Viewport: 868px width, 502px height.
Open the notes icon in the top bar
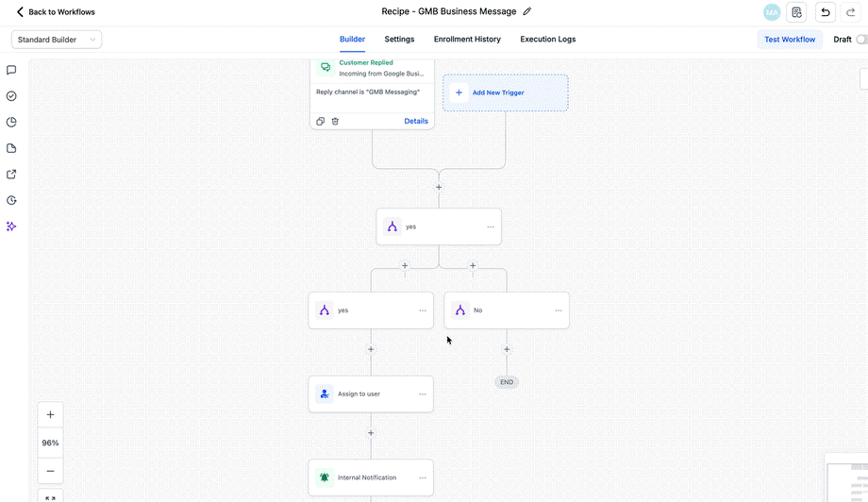[796, 12]
